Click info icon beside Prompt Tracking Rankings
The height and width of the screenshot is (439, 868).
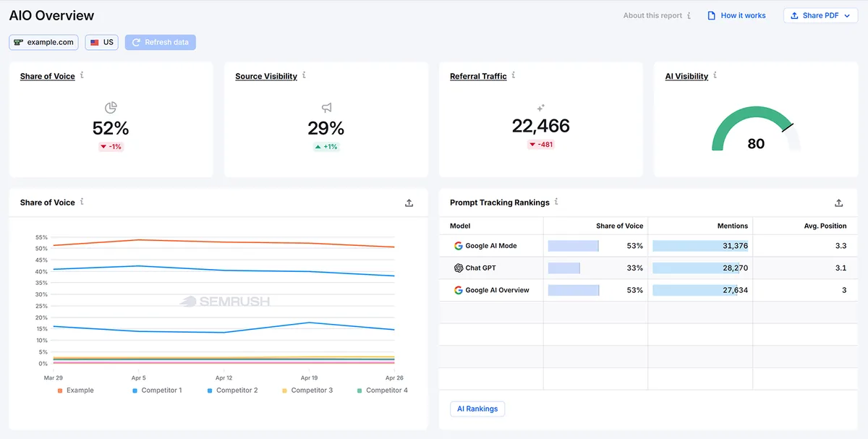point(556,202)
